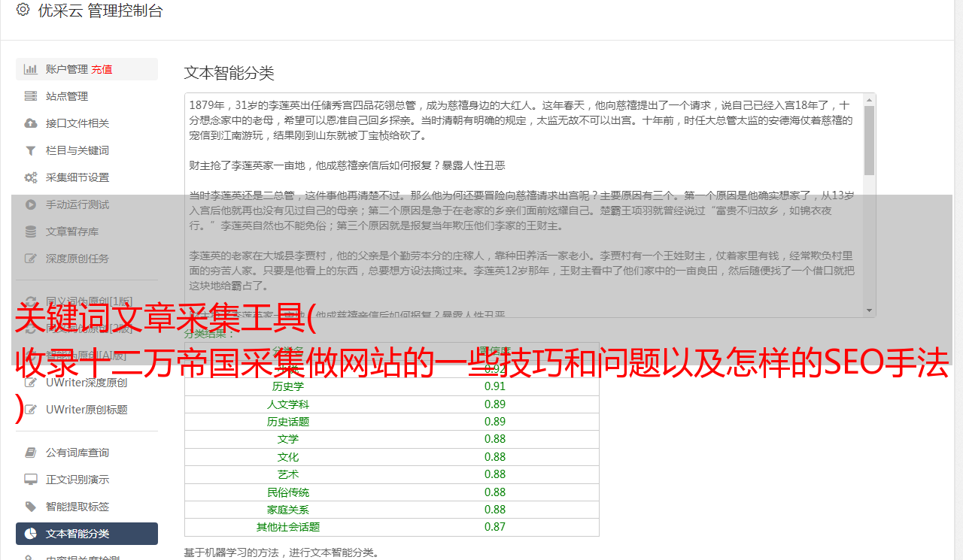Click the 家庭关系 category cell
The image size is (963, 560).
coord(288,510)
